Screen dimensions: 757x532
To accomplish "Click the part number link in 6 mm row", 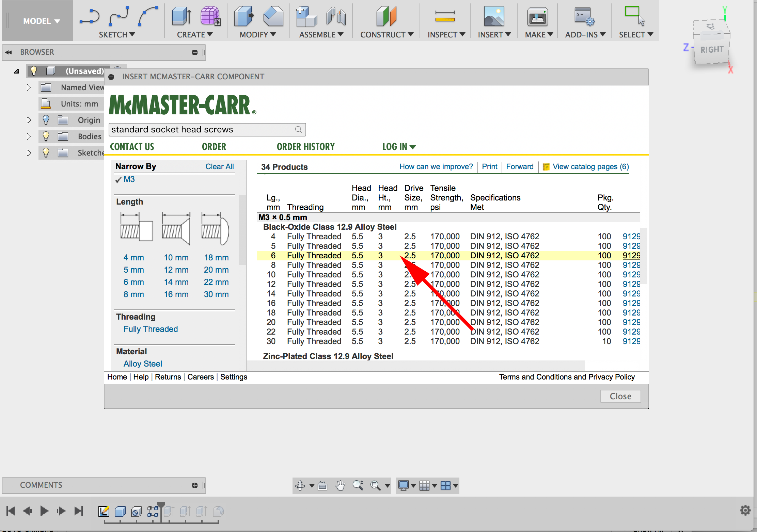I will click(631, 255).
